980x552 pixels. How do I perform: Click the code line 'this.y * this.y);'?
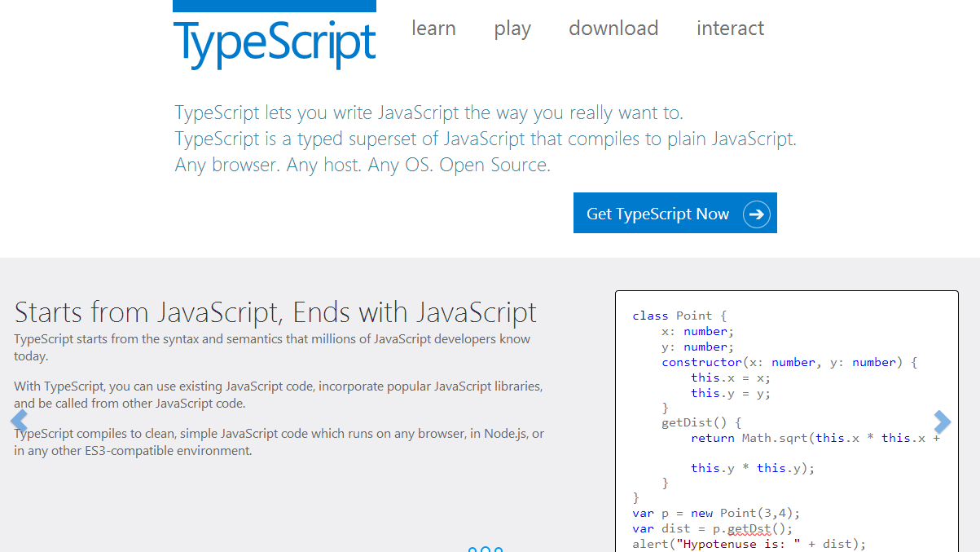753,468
